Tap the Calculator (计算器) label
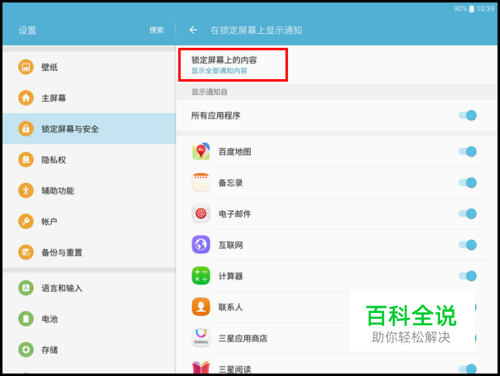Screen dimensions: 500x376 (231, 276)
